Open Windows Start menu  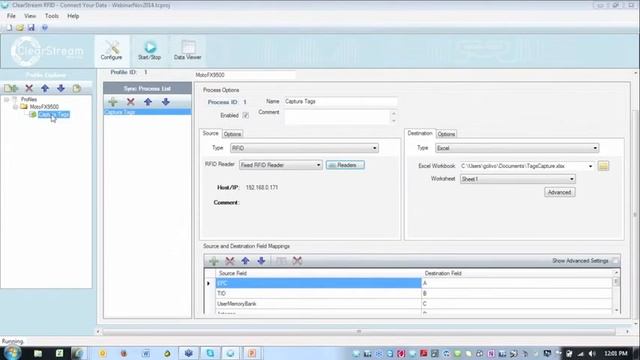point(12,353)
